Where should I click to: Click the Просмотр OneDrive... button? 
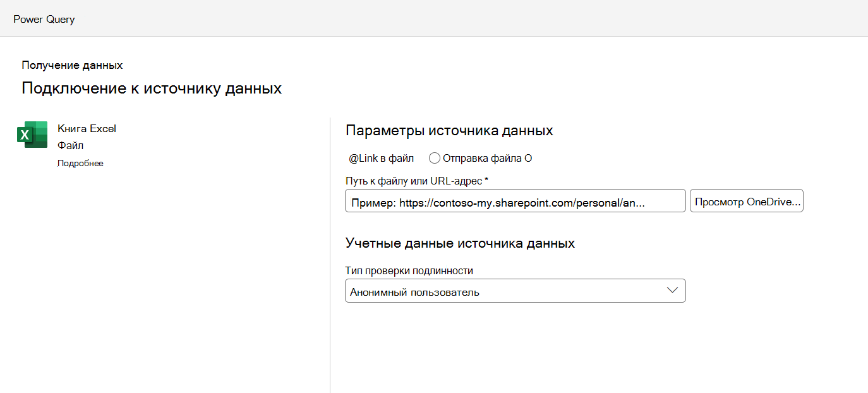pos(746,201)
